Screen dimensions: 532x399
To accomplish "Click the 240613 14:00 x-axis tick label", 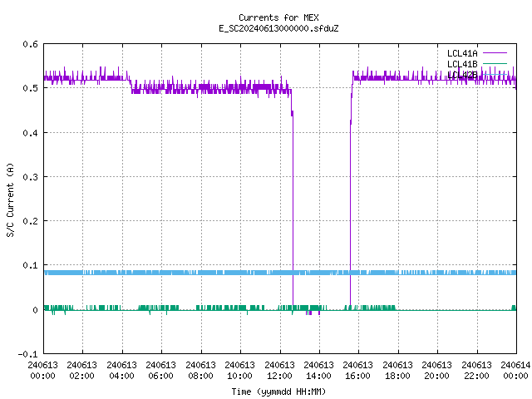I will tap(318, 370).
